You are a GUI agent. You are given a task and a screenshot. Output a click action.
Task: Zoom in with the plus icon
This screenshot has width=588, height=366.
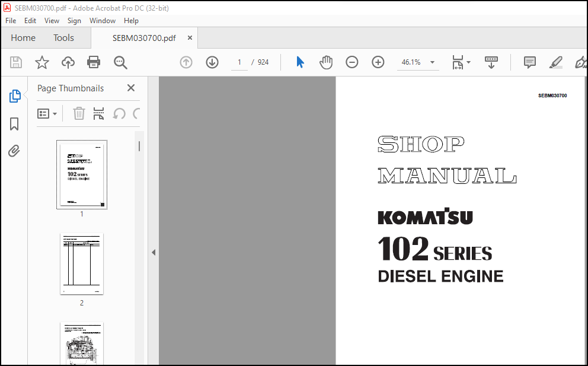tap(378, 62)
